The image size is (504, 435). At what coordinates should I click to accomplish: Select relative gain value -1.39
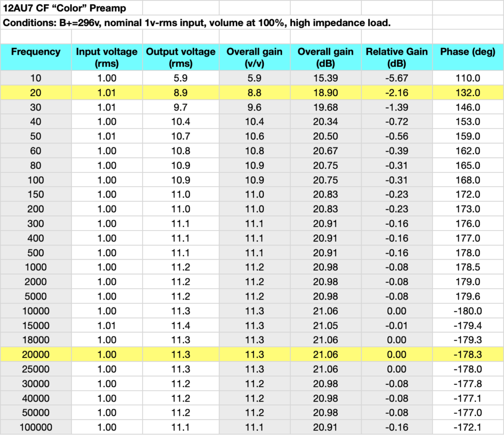[397, 107]
